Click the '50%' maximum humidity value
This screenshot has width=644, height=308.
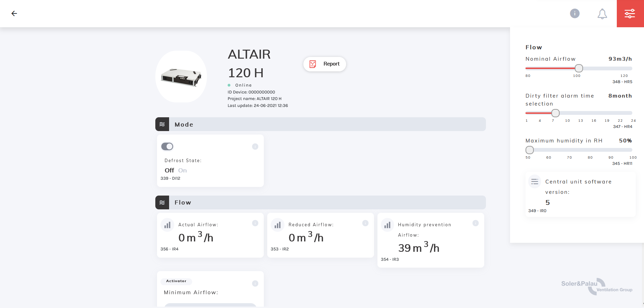click(625, 141)
